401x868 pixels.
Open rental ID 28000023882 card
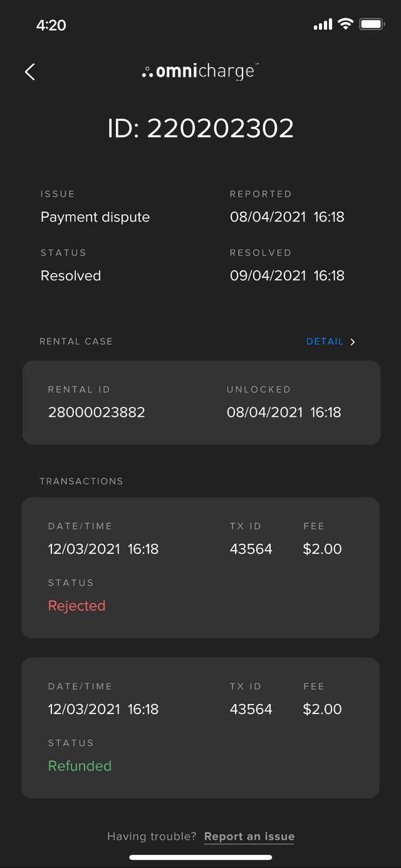200,402
